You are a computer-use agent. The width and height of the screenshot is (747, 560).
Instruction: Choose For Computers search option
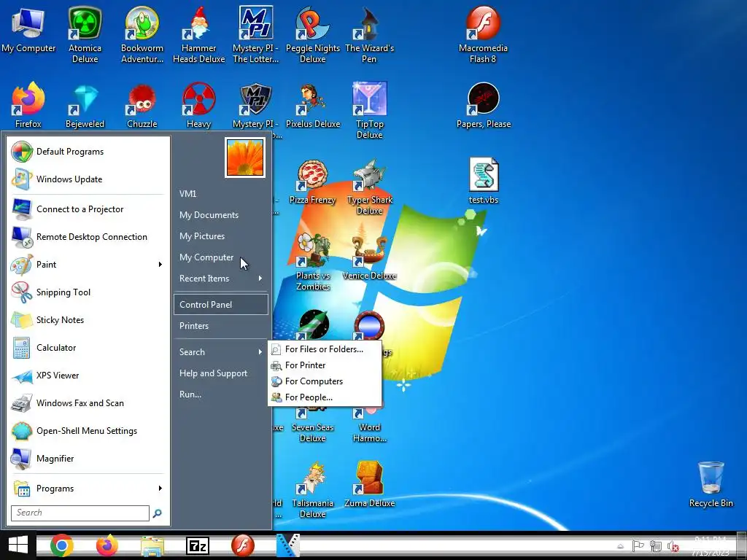[325, 381]
